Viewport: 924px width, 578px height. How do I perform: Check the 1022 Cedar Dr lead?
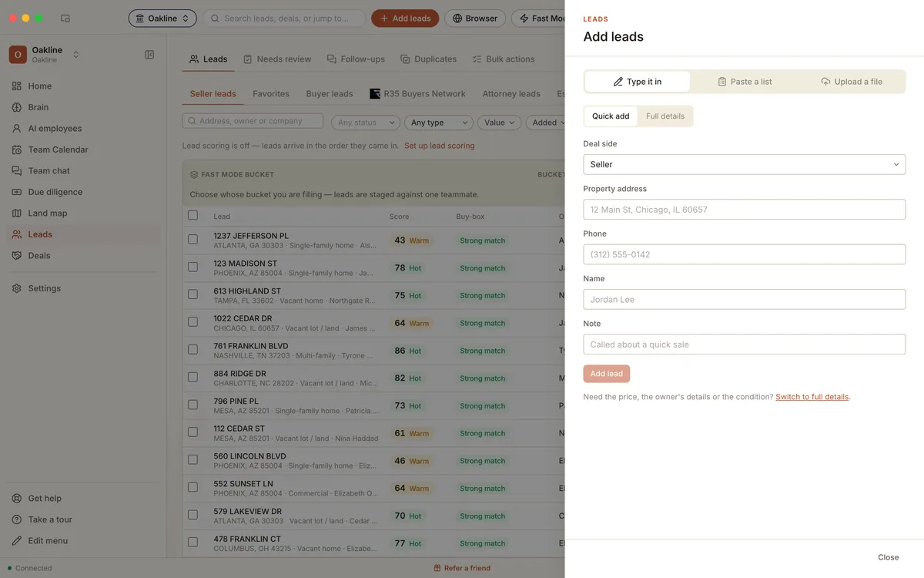coord(193,323)
